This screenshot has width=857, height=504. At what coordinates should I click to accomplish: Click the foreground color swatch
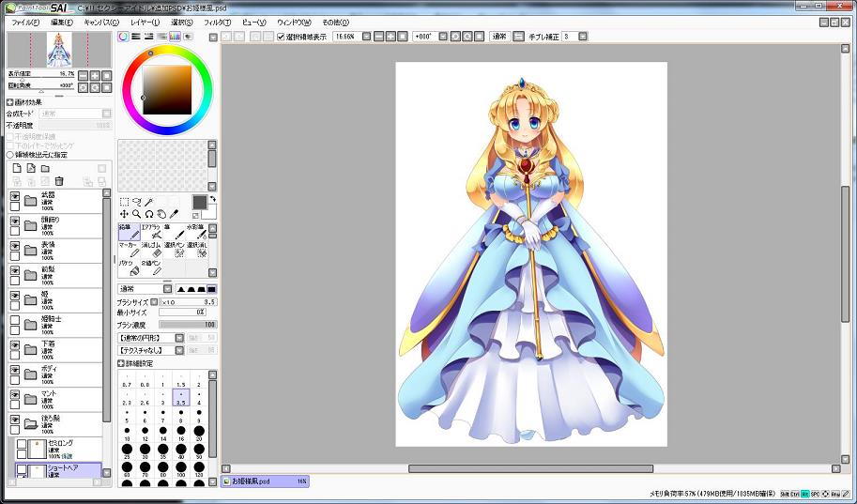[x=199, y=202]
